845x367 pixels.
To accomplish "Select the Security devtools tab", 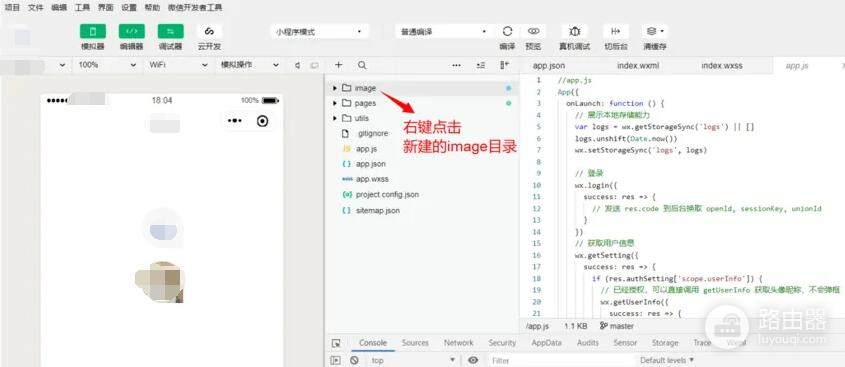I will pos(502,343).
